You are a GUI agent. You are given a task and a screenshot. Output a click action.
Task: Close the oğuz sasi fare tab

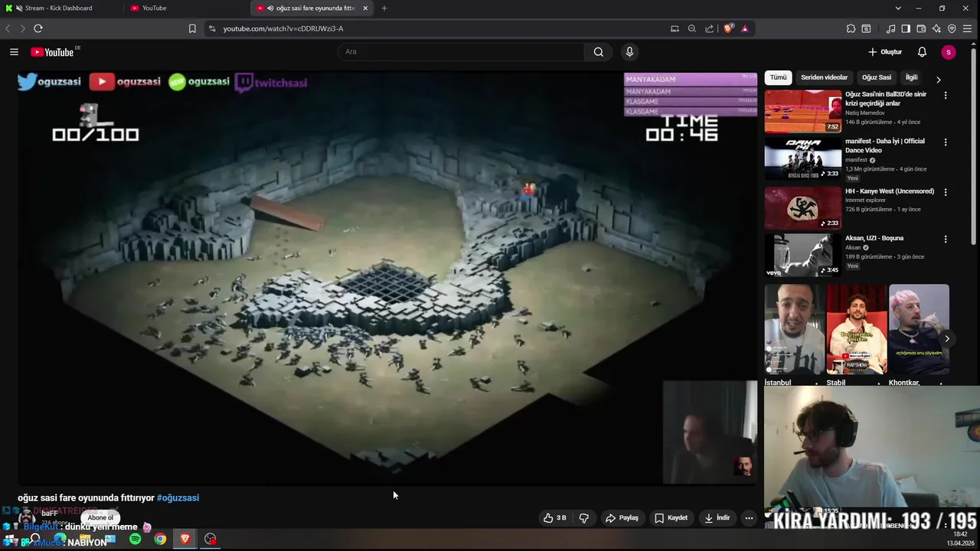pyautogui.click(x=365, y=8)
